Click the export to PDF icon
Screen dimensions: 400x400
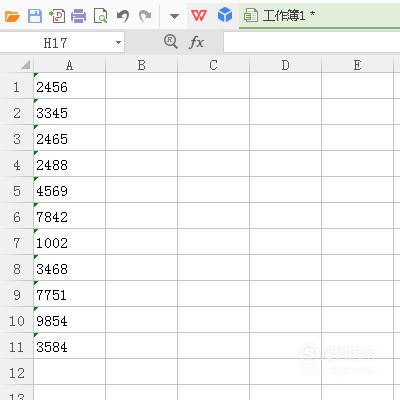tap(57, 16)
